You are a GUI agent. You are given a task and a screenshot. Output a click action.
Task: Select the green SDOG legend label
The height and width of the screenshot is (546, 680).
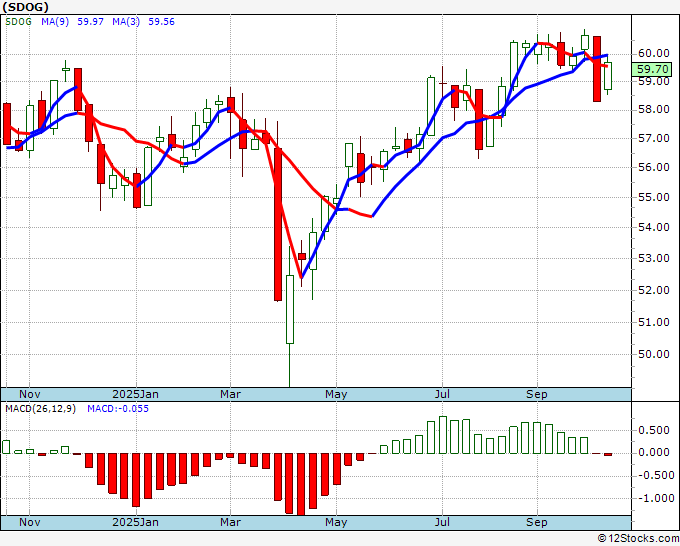18,22
